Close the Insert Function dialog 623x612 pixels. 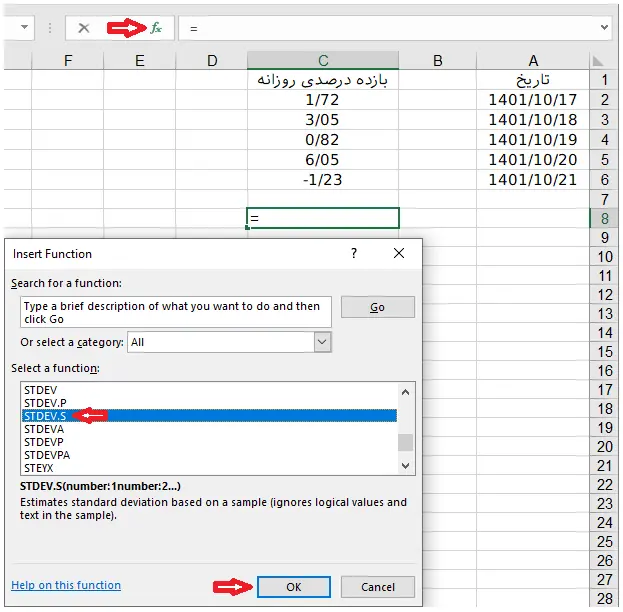coord(399,254)
